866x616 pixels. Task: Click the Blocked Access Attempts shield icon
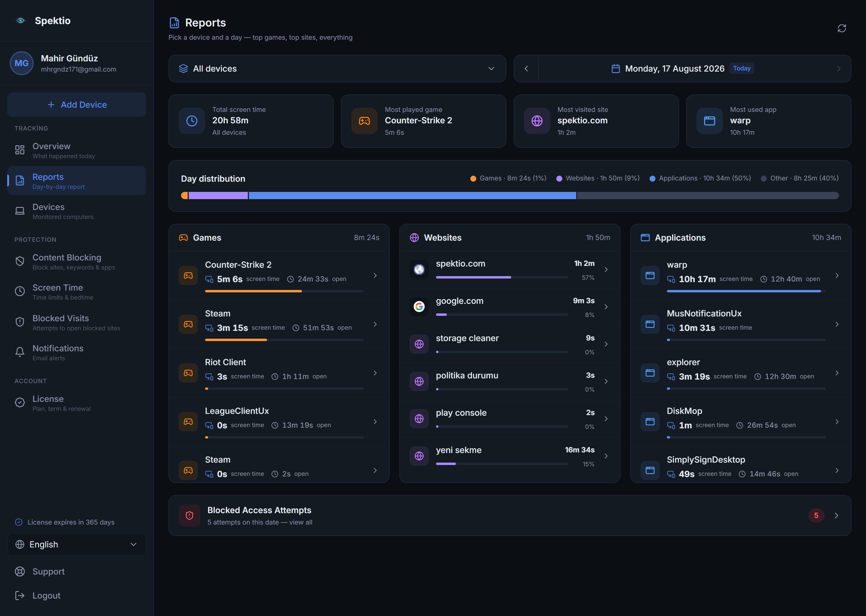click(189, 516)
